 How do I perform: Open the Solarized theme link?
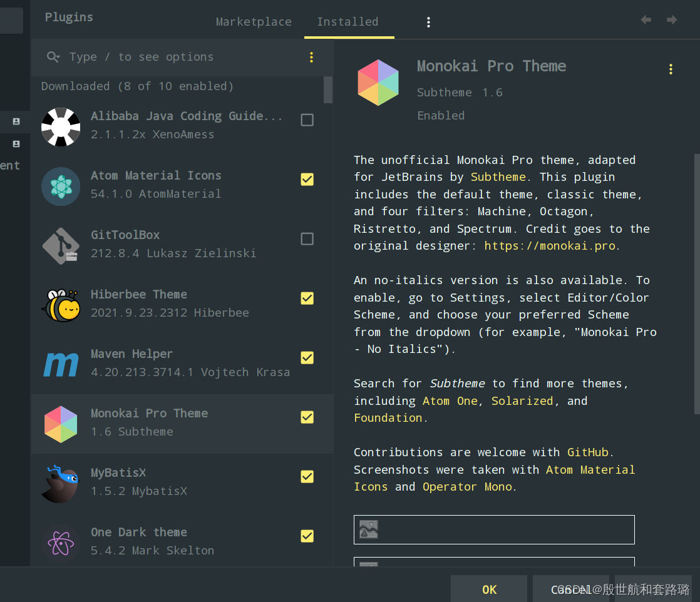522,401
